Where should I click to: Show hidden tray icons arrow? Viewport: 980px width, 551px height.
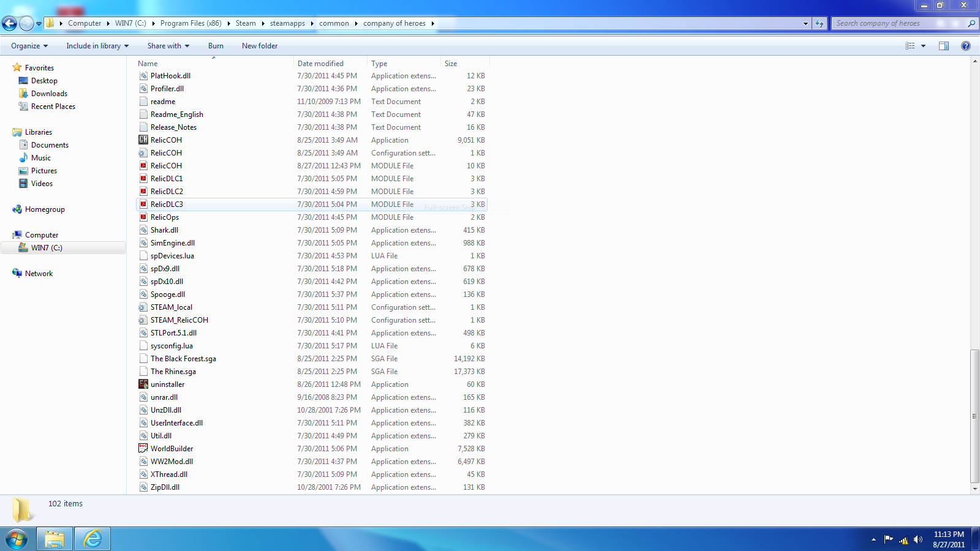pos(873,539)
